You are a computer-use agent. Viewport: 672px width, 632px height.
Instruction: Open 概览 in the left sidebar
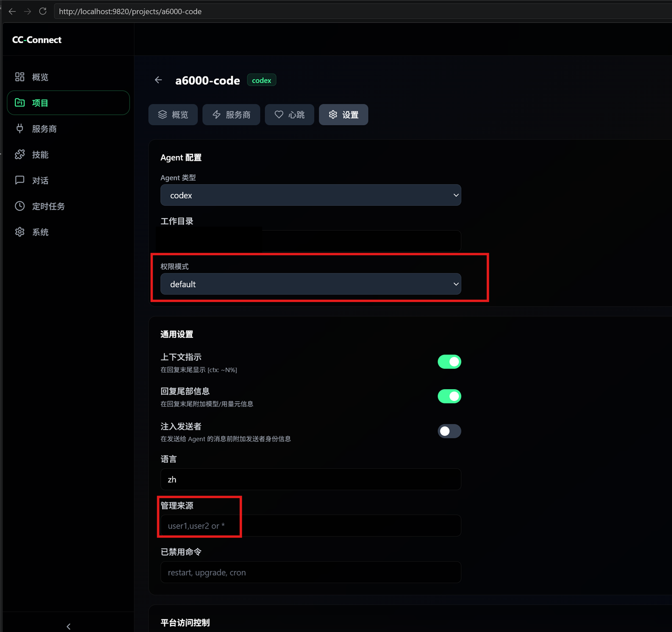point(68,77)
